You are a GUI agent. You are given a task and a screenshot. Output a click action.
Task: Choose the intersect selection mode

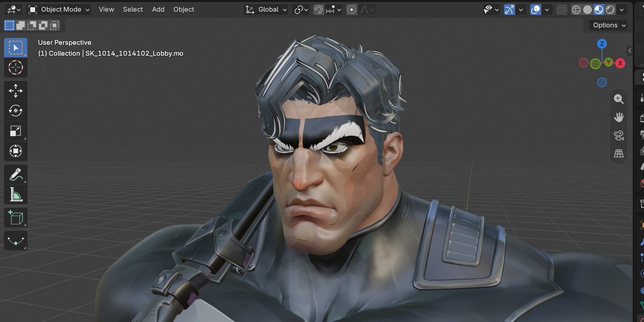click(55, 25)
